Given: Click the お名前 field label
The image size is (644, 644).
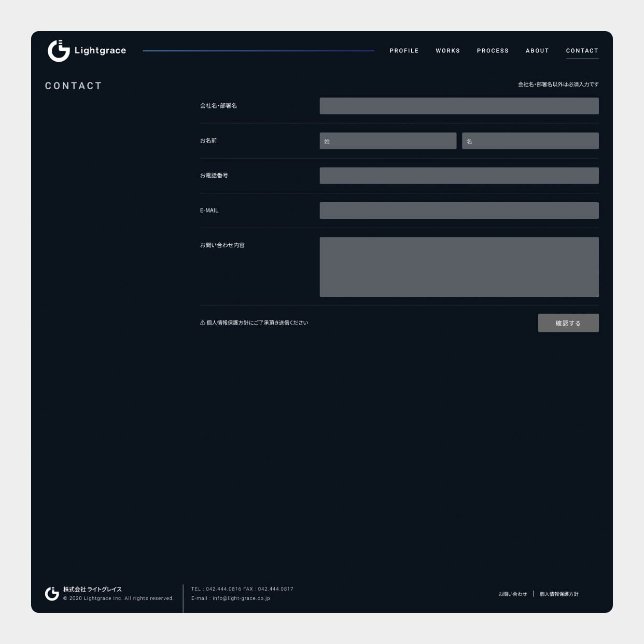Looking at the screenshot, I should coord(208,141).
